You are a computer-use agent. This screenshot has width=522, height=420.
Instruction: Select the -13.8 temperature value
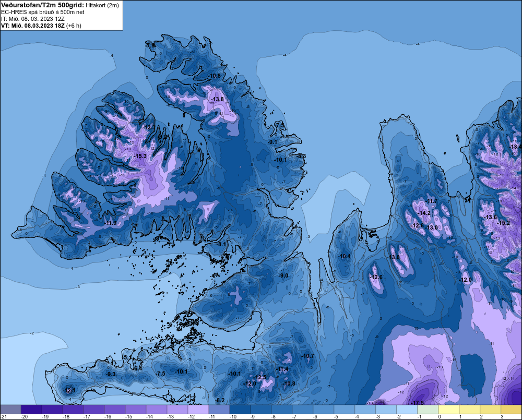pos(217,99)
